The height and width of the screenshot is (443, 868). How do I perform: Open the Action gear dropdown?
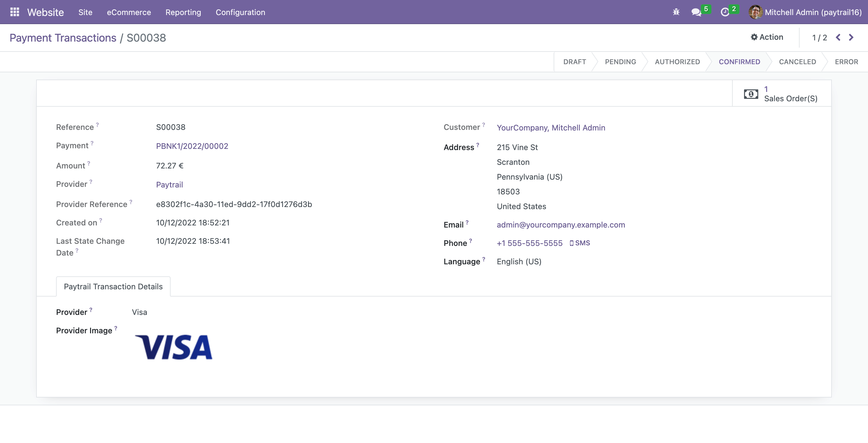pos(767,37)
